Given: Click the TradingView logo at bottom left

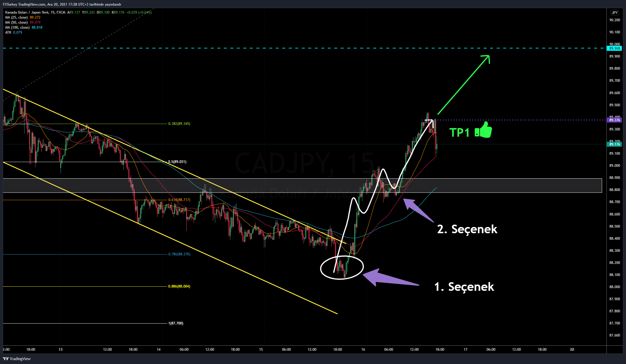Looking at the screenshot, I should pos(17,359).
